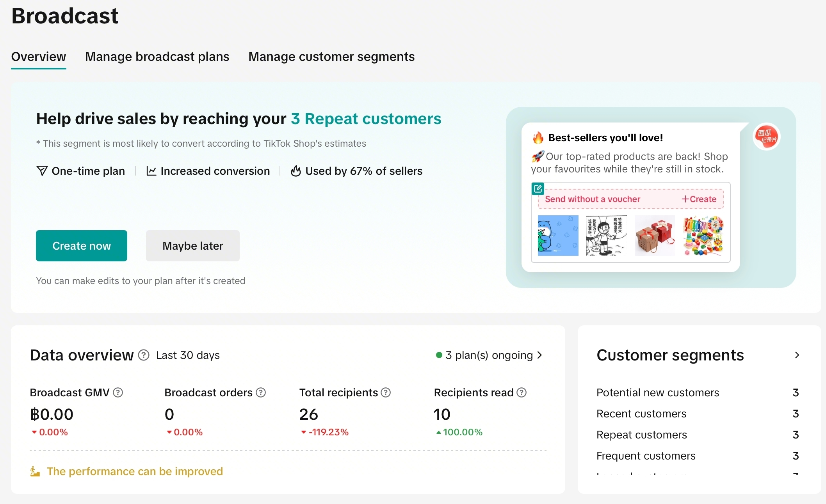The height and width of the screenshot is (504, 826).
Task: Open The performance can be improved link
Action: pos(135,472)
